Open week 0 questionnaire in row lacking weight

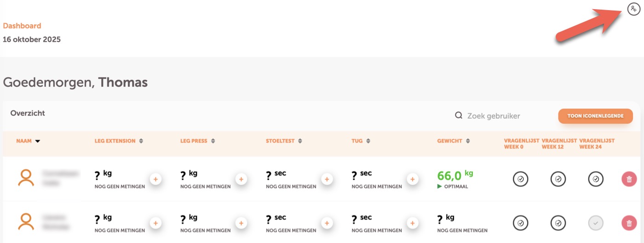point(521,223)
